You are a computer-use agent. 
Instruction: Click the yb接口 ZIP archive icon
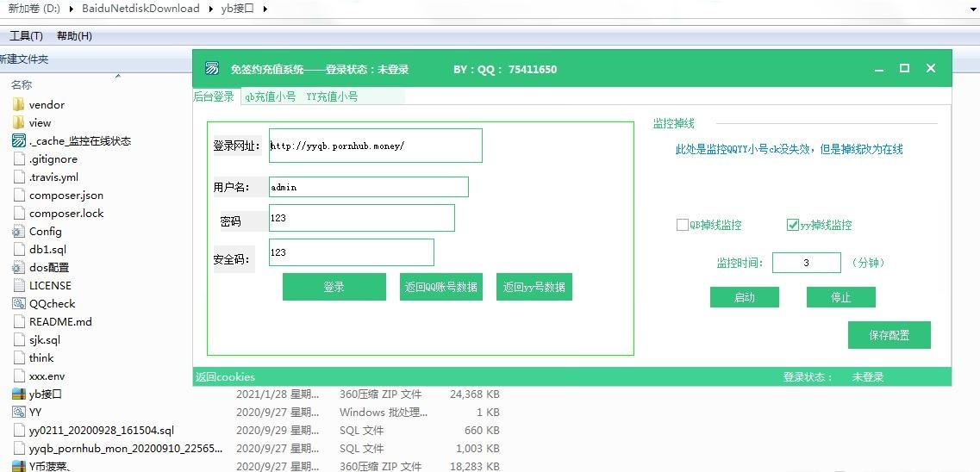pos(18,394)
